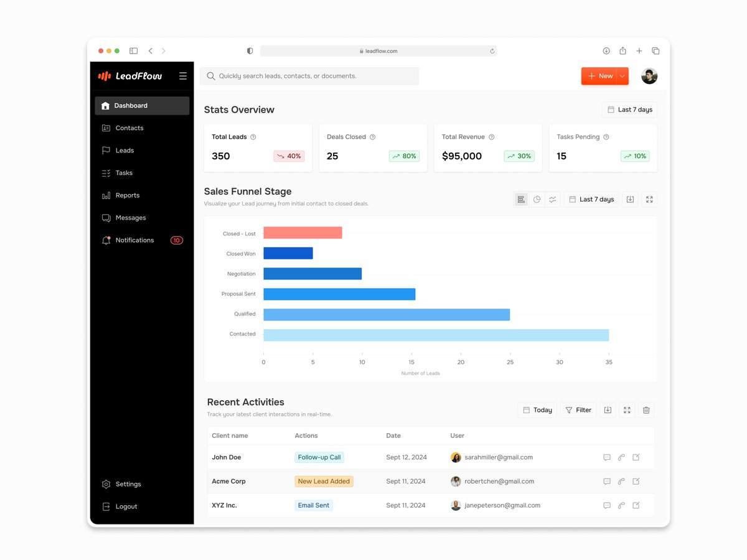This screenshot has width=747, height=560.
Task: Switch funnel to bar chart view
Action: (x=521, y=199)
